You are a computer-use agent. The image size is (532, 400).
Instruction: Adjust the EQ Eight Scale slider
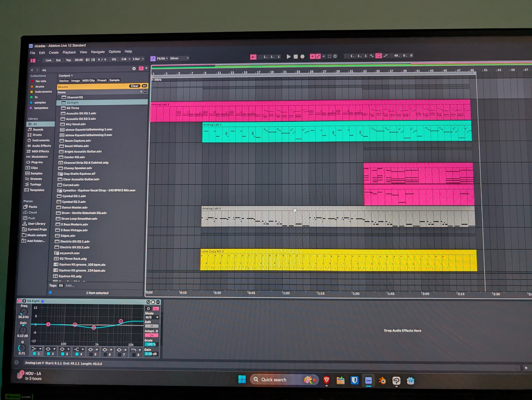click(x=151, y=344)
